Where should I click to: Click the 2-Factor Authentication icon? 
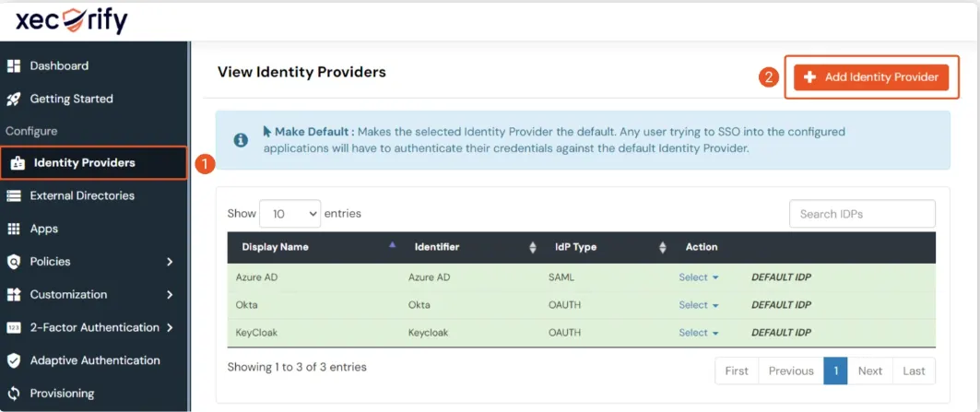pyautogui.click(x=14, y=327)
